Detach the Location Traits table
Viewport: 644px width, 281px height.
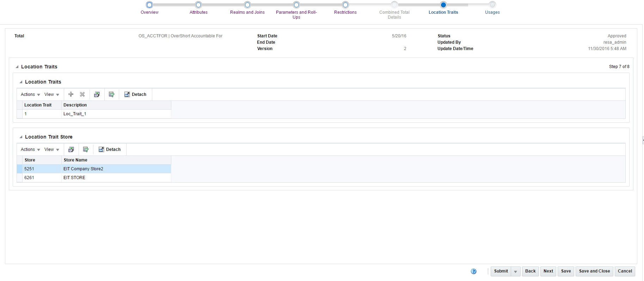coord(135,94)
